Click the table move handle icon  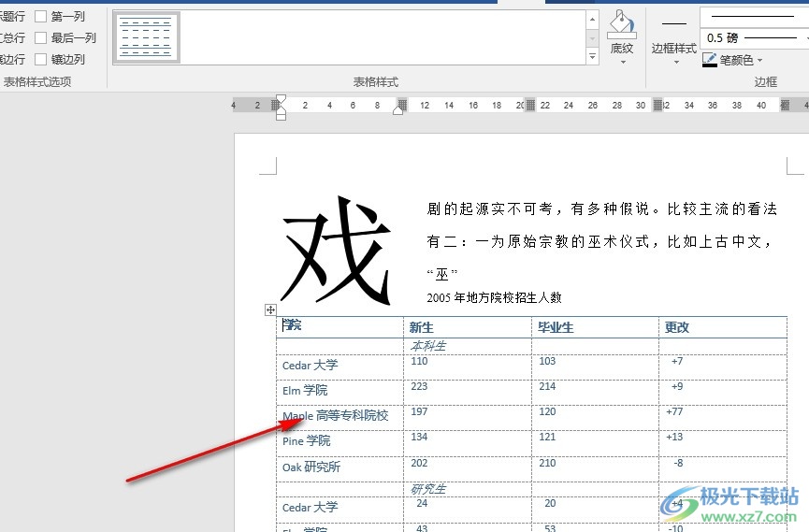pos(270,309)
